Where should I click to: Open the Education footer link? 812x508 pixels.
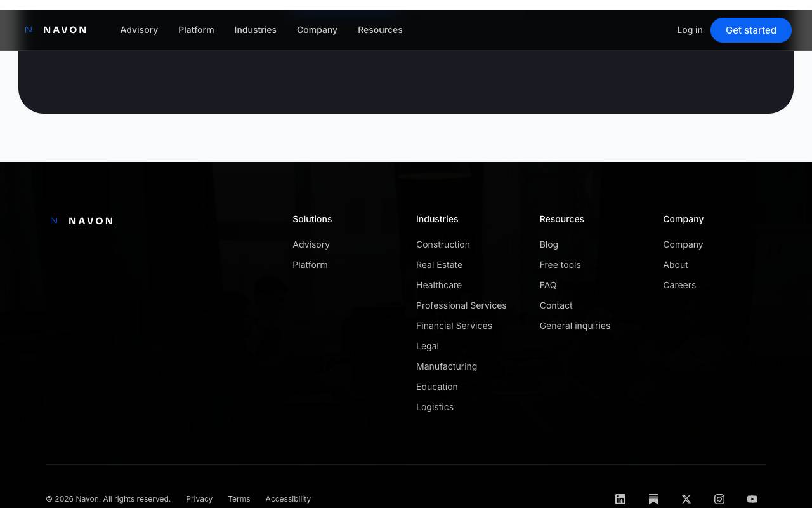(x=437, y=387)
